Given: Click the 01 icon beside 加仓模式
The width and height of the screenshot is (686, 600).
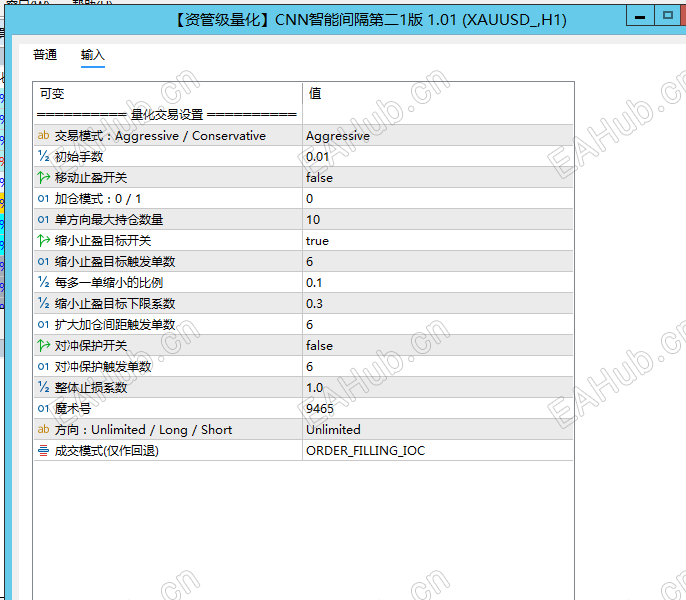Looking at the screenshot, I should click(x=43, y=198).
